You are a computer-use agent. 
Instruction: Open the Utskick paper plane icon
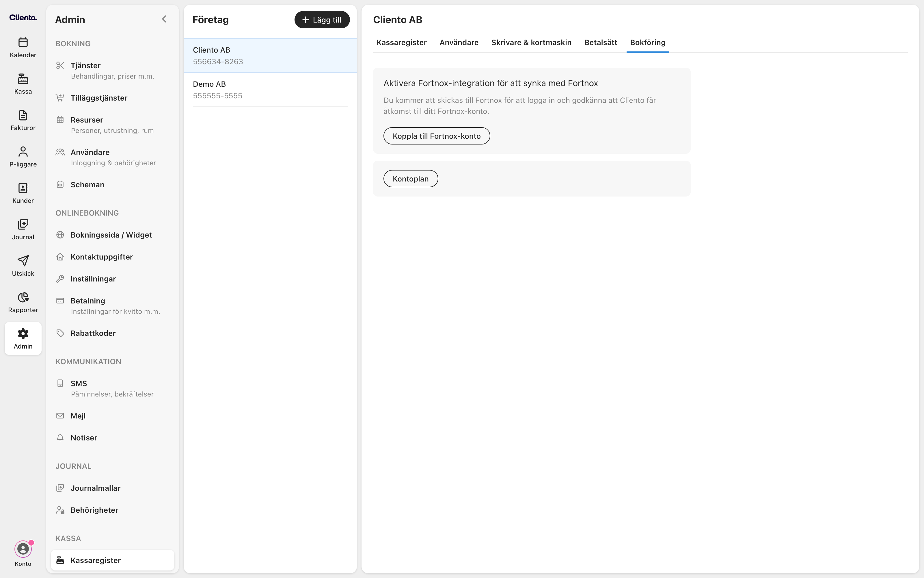(23, 261)
